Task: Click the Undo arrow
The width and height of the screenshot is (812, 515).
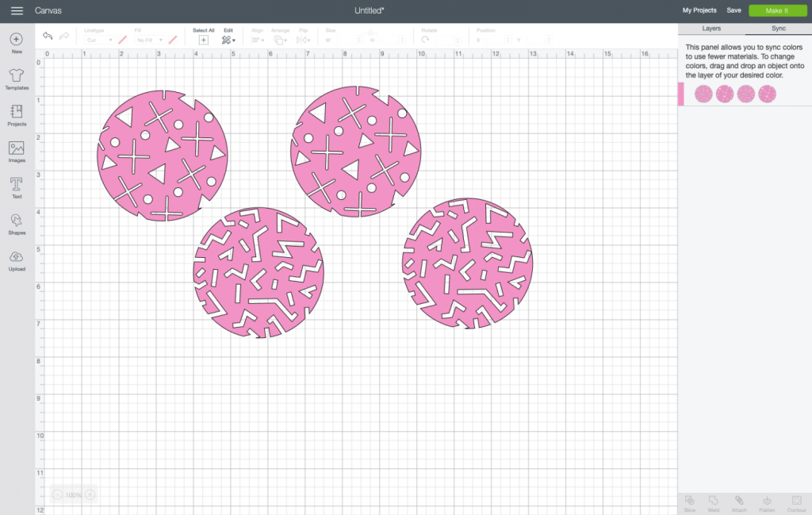Action: pyautogui.click(x=48, y=36)
